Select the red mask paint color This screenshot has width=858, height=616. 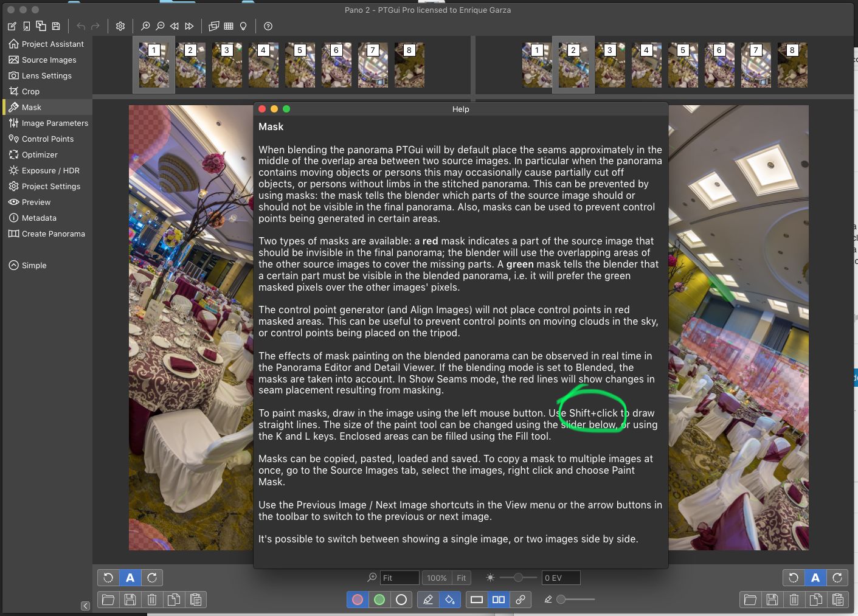coord(358,600)
